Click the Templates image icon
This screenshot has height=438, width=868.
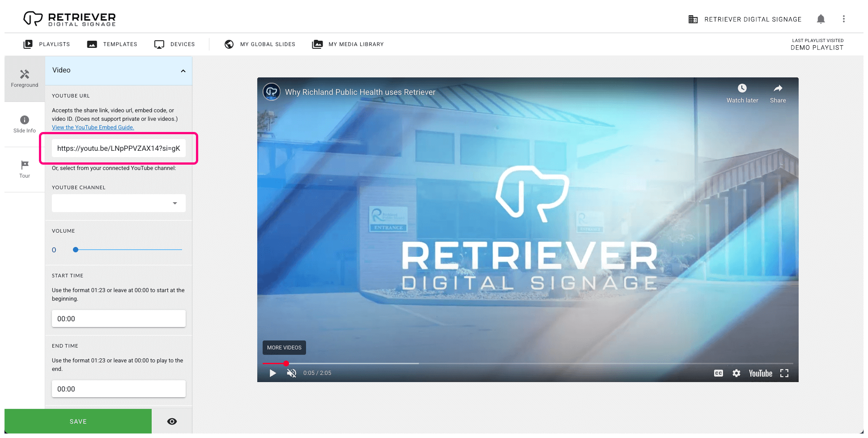pos(92,44)
